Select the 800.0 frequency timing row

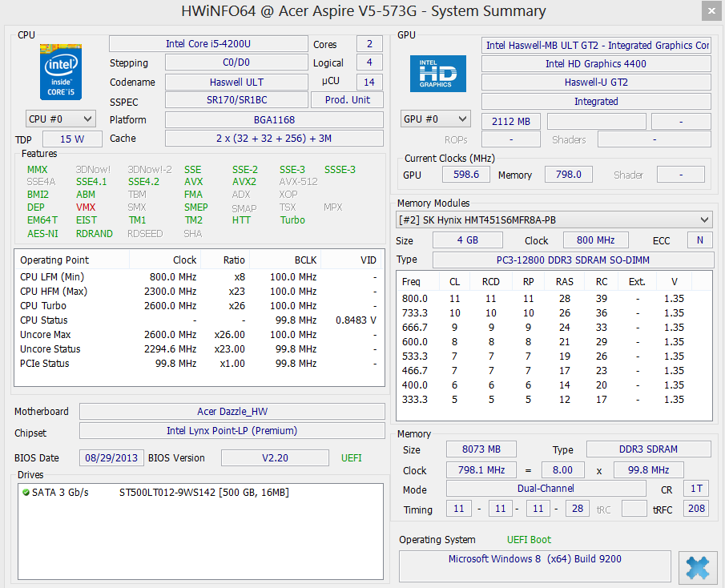554,299
